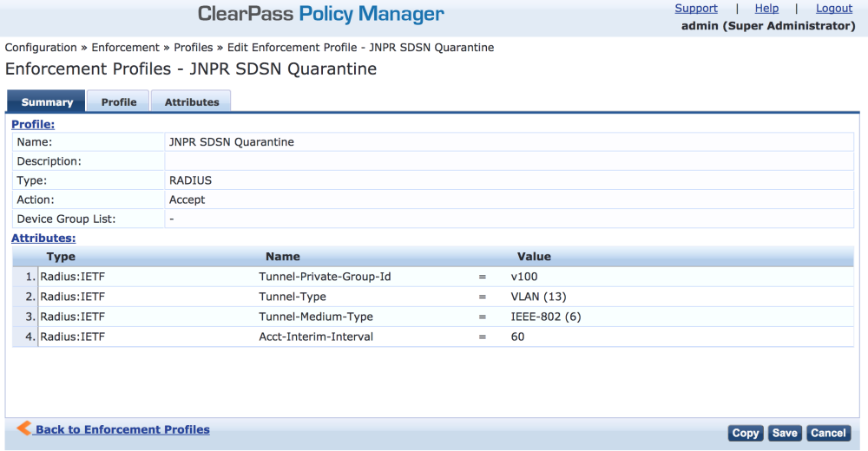Click the Logout link
Viewport: 868px width, 451px height.
834,9
